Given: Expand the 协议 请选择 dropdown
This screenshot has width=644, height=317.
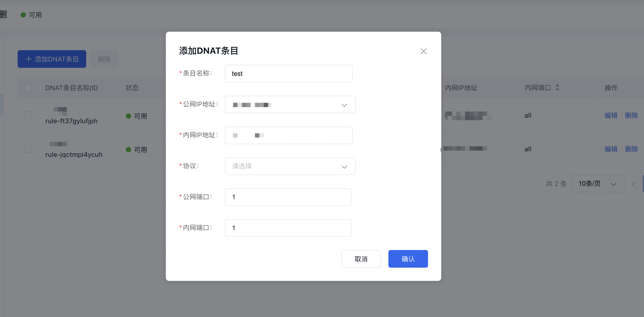Looking at the screenshot, I should click(x=290, y=166).
